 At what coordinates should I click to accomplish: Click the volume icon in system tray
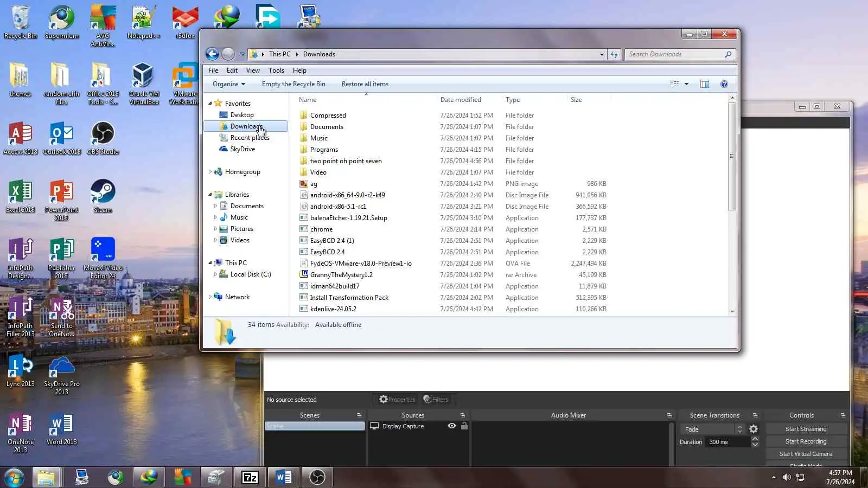787,477
